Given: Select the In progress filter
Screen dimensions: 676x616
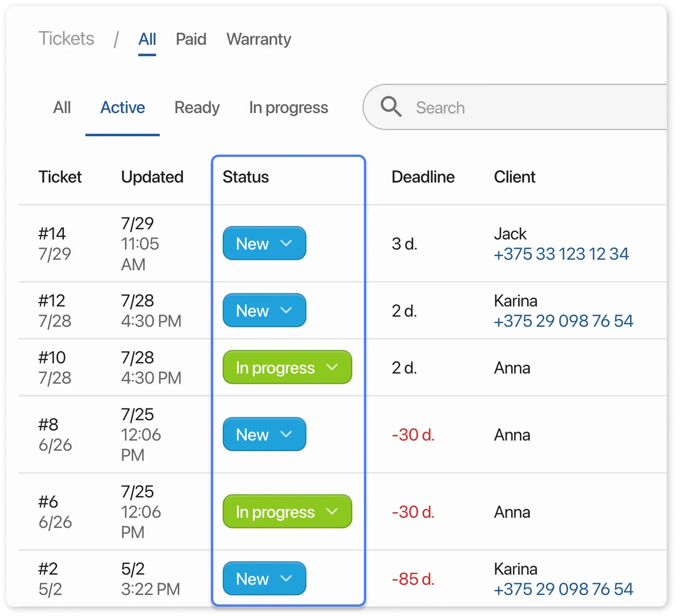Looking at the screenshot, I should (289, 107).
